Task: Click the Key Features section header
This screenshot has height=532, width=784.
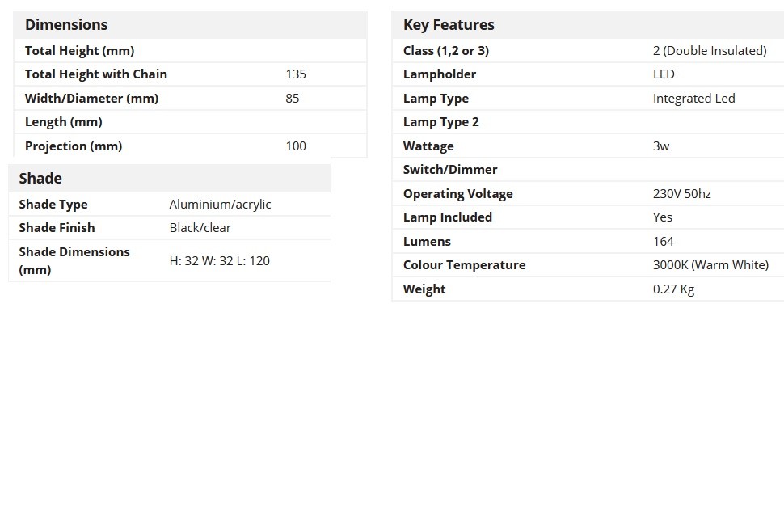Action: 449,24
